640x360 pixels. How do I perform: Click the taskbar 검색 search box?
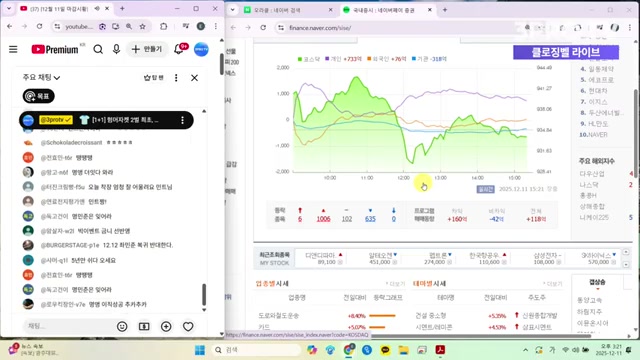(256, 350)
